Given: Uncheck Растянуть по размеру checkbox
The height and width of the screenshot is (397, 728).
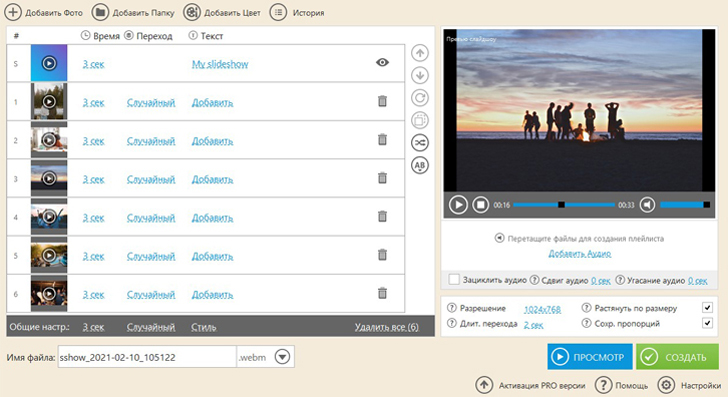Looking at the screenshot, I should (x=707, y=307).
